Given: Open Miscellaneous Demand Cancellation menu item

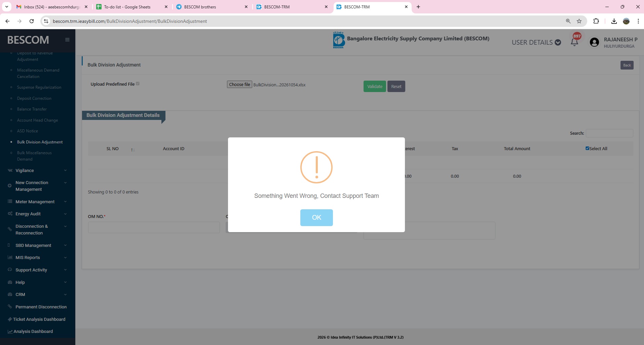Looking at the screenshot, I should 38,73.
